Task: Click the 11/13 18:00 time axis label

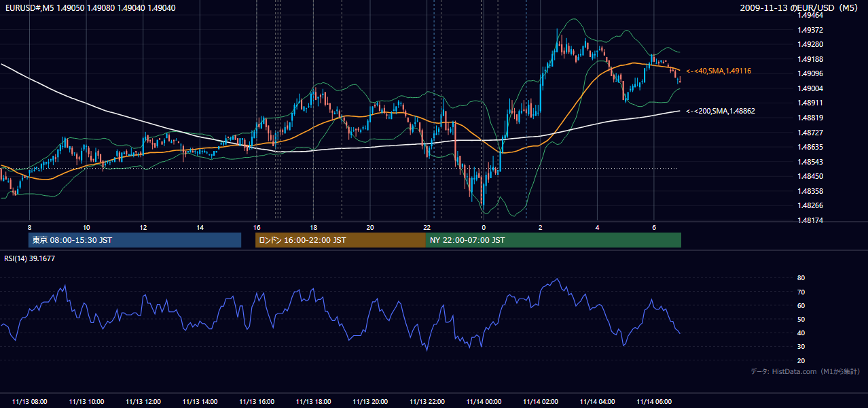Action: click(313, 402)
